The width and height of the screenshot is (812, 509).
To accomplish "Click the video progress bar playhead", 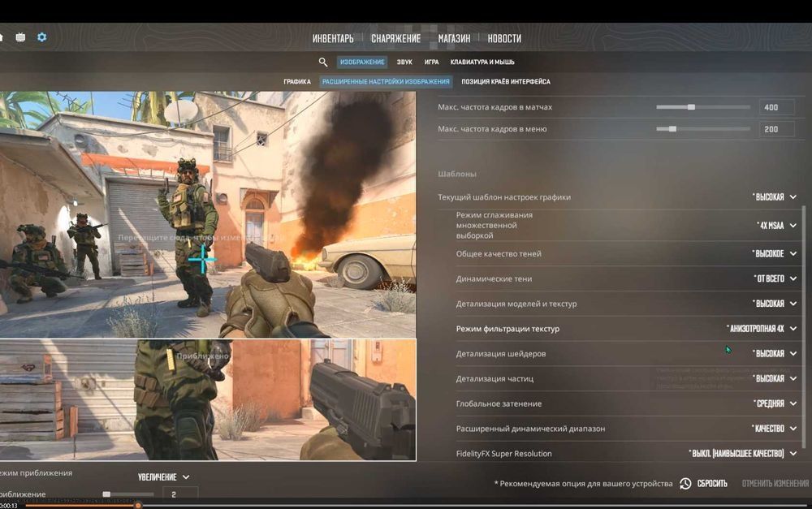I will click(138, 506).
